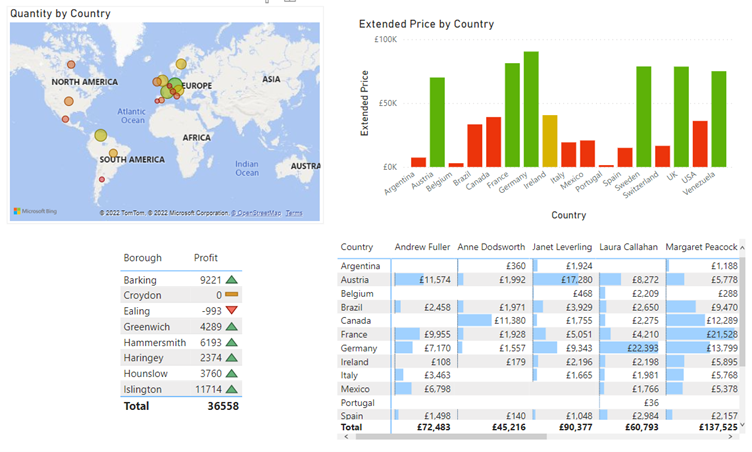Sort matrix by Country column header

[x=356, y=247]
